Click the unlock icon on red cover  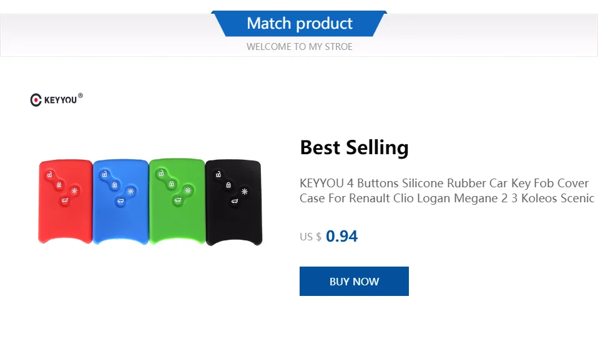pos(49,174)
